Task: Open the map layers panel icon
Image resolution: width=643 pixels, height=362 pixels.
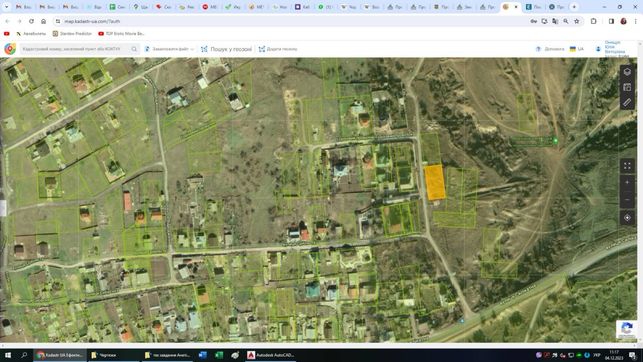Action: [x=627, y=72]
